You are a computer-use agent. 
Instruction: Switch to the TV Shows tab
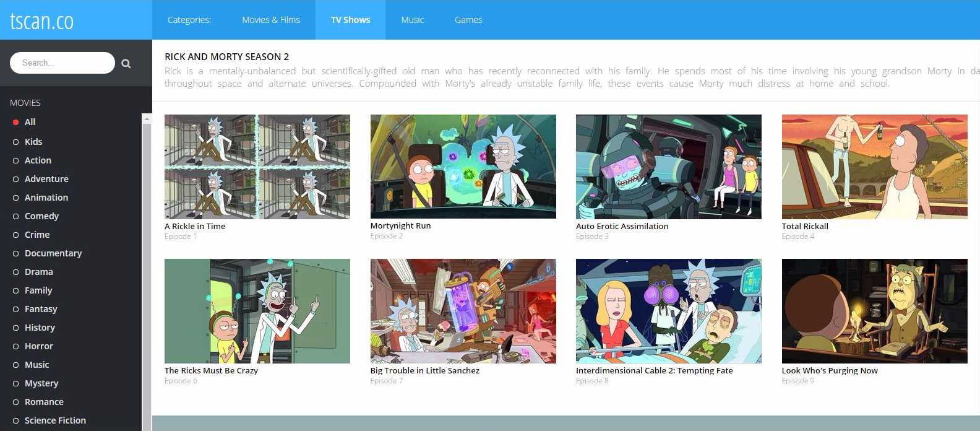pyautogui.click(x=350, y=20)
